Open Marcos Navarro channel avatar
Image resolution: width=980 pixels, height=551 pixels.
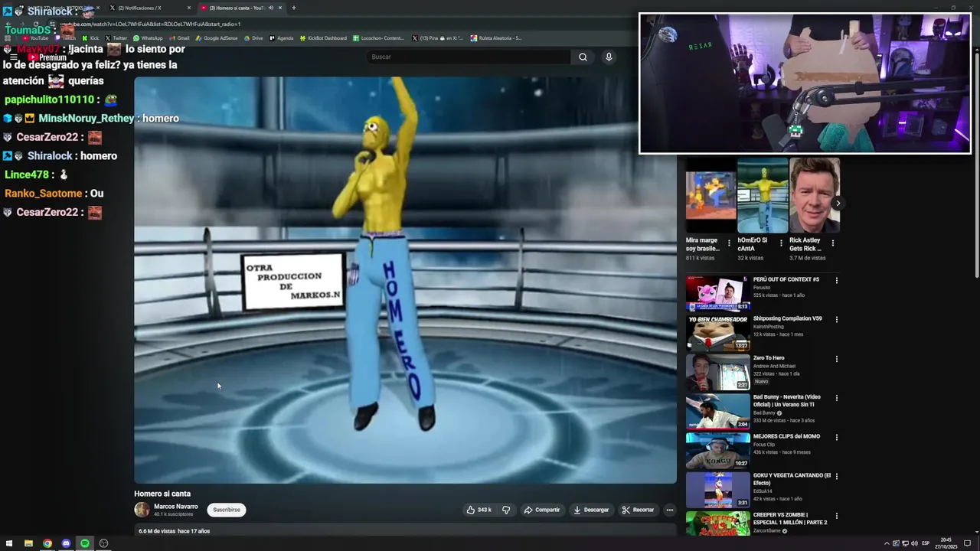pyautogui.click(x=142, y=510)
